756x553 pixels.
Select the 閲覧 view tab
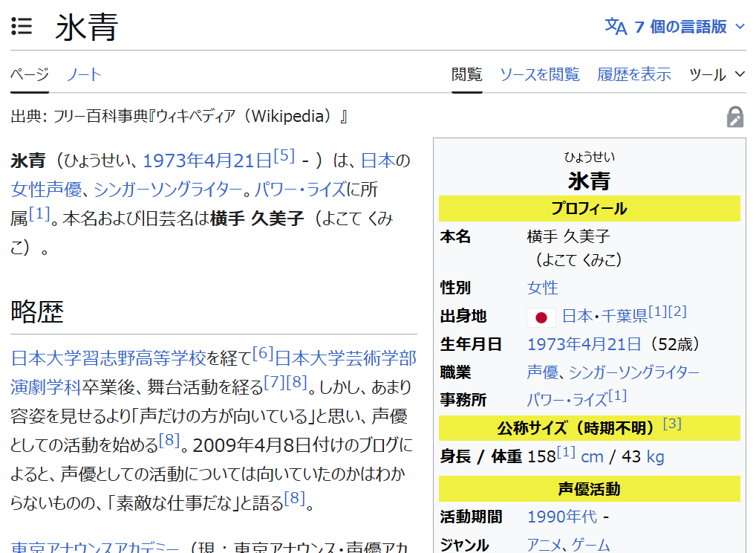coord(466,74)
